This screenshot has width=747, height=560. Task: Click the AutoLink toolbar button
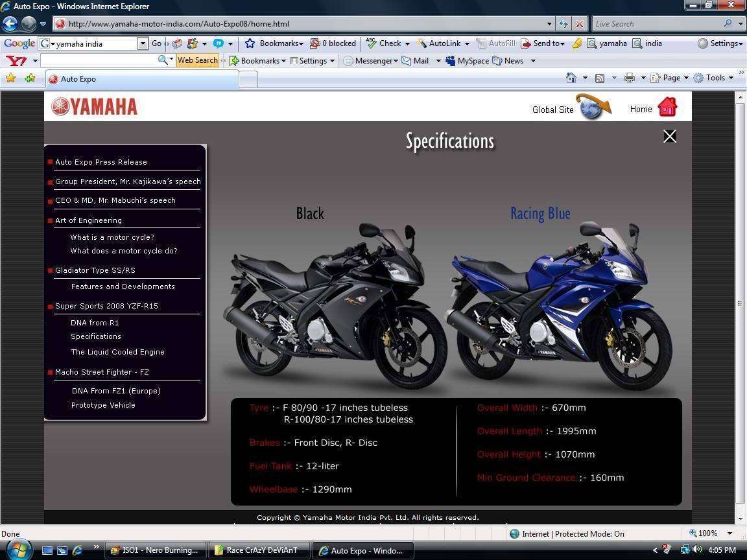click(438, 43)
